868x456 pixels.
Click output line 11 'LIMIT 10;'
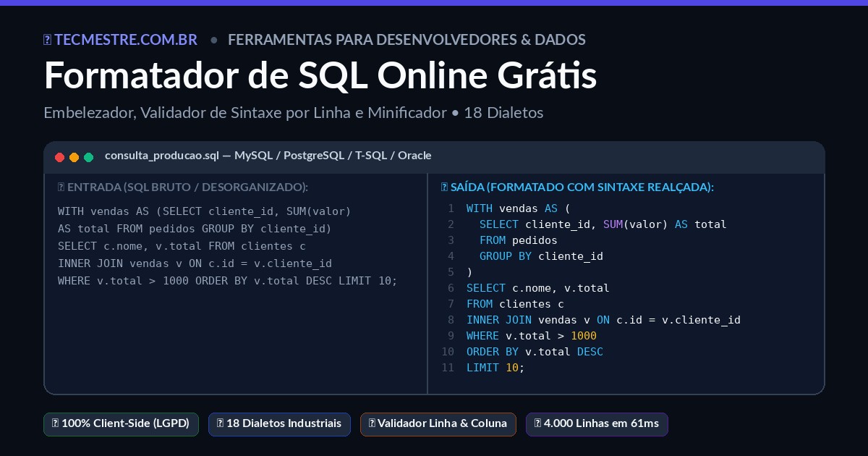(495, 368)
